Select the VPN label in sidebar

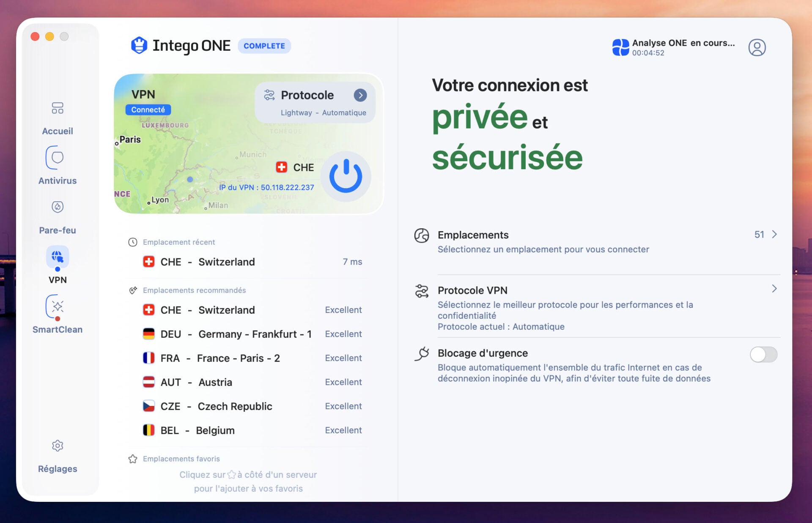click(58, 280)
